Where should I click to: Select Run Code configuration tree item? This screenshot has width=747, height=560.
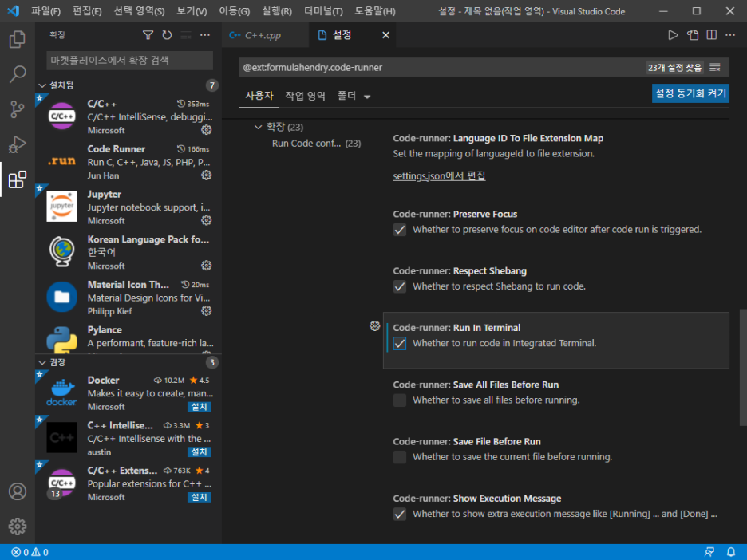click(x=316, y=144)
